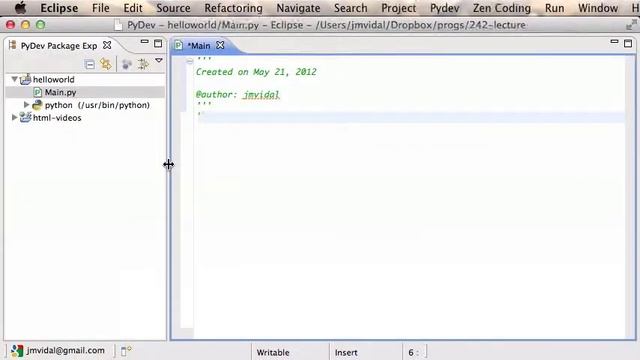The height and width of the screenshot is (360, 640).
Task: Toggle full screen via title bar arrows
Action: point(631,25)
